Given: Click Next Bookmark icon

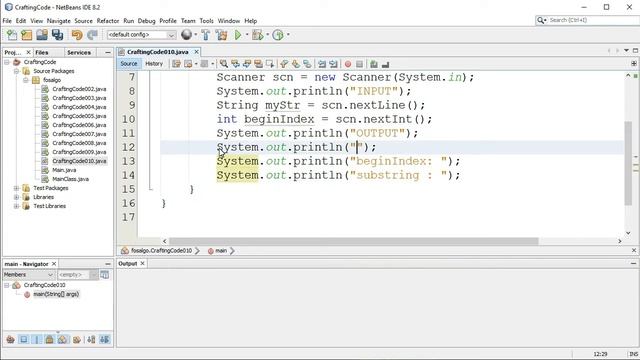Looking at the screenshot, I should (x=296, y=64).
